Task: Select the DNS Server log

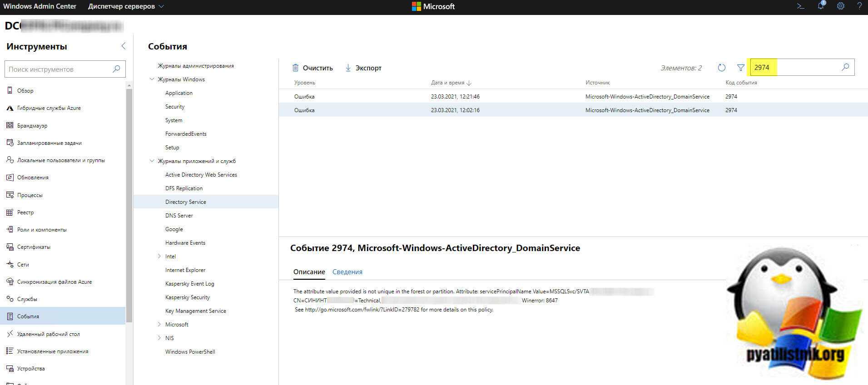Action: coord(179,216)
